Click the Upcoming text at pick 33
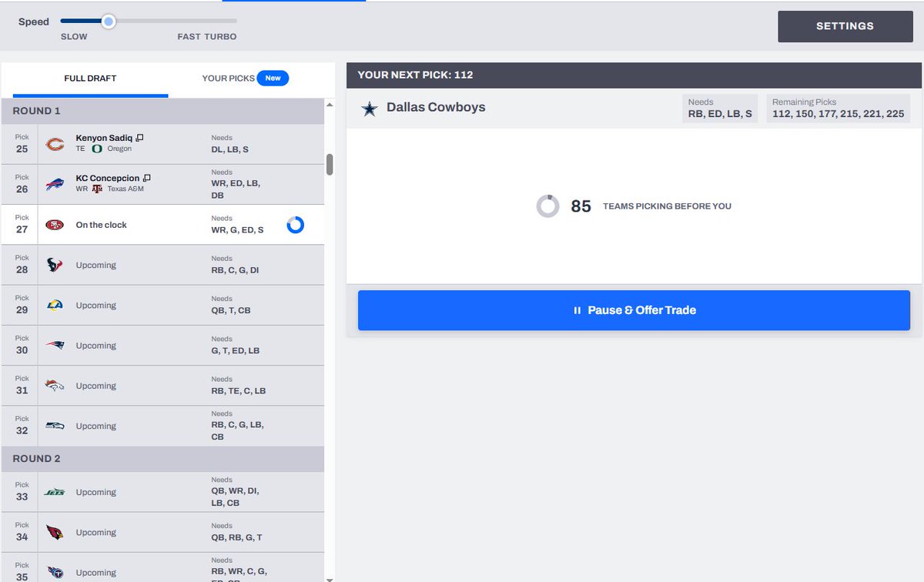 95,492
